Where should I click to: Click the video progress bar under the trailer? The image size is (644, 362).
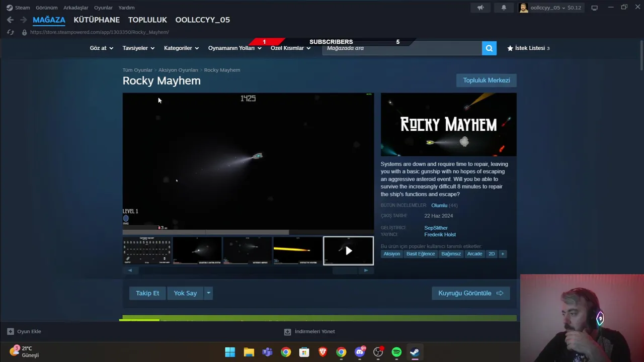coord(248,232)
